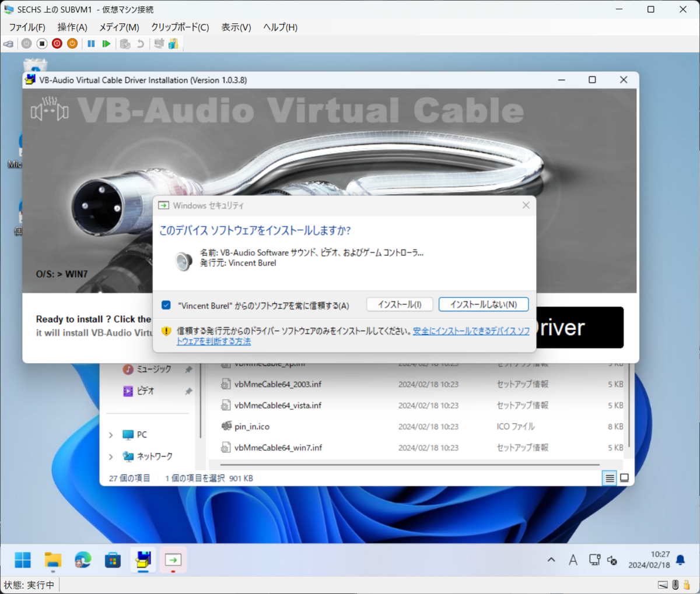Viewport: 700px width, 594px height.
Task: Unpin ミュージック via its pin icon
Action: pos(188,370)
